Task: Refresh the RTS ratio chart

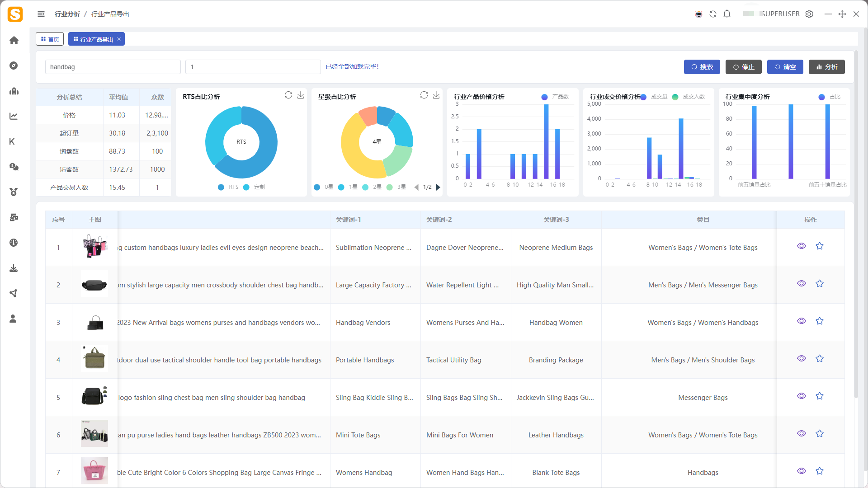Action: point(288,95)
